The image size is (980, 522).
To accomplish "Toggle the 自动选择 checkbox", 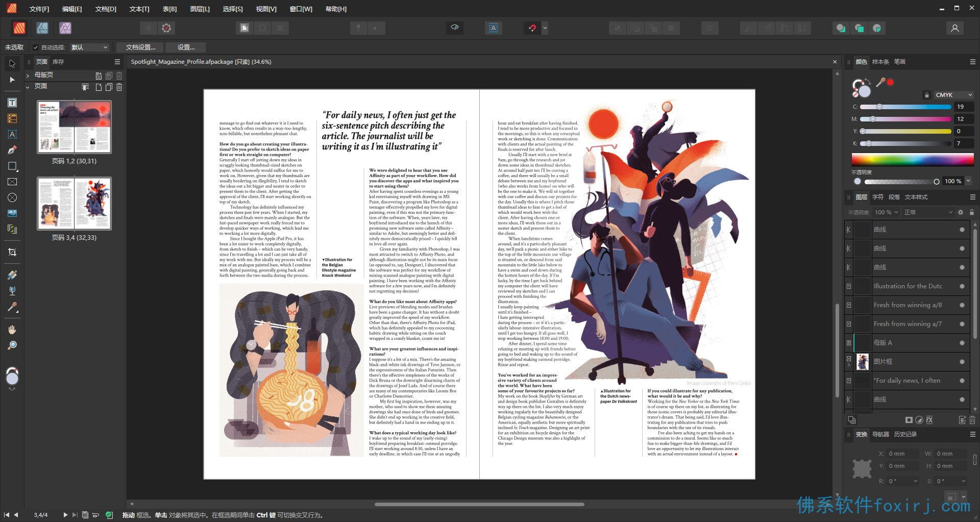I will pyautogui.click(x=36, y=47).
